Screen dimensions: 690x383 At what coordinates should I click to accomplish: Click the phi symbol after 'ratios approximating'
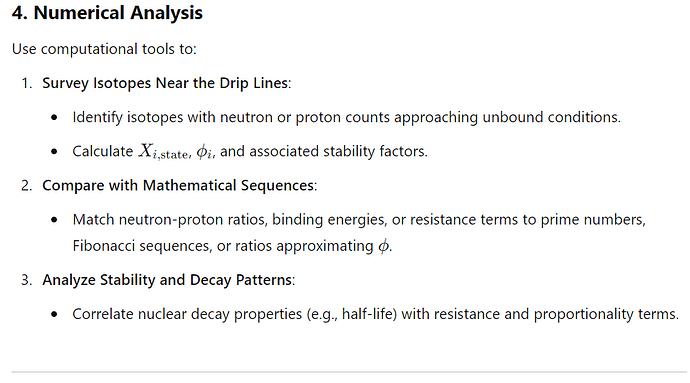(384, 246)
